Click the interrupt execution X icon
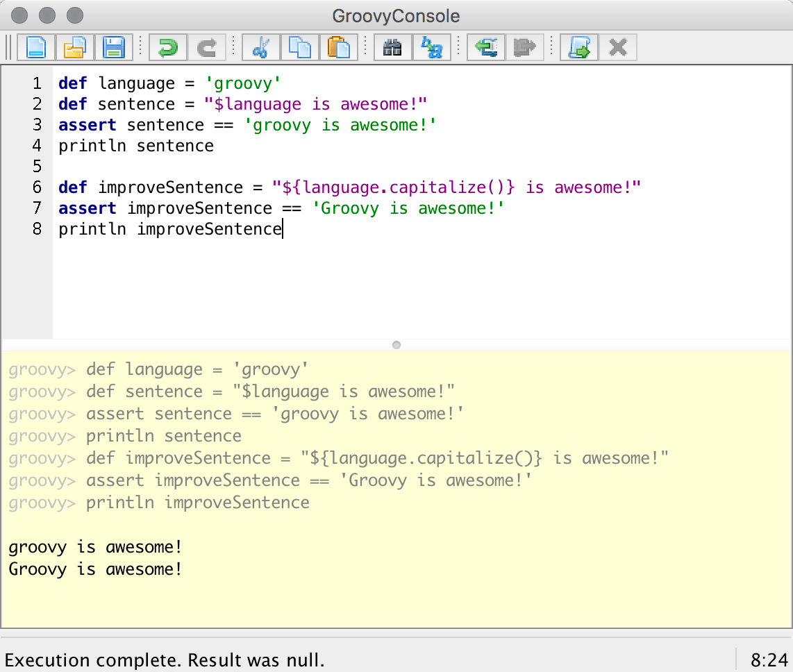Screen dimensions: 793x672 click(618, 47)
